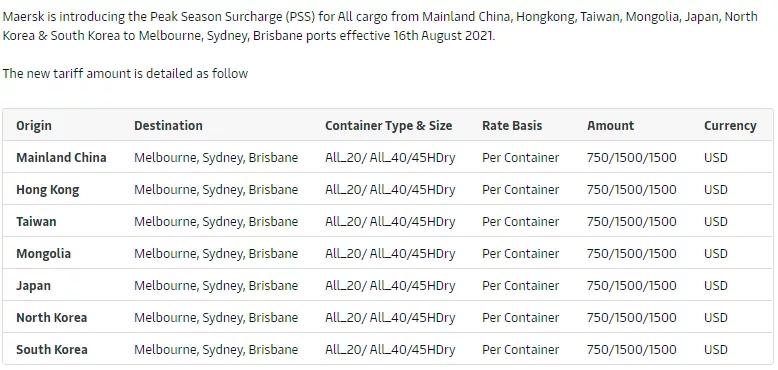This screenshot has height=370, width=778.
Task: Select the Mainland China origin cell
Action: (61, 158)
